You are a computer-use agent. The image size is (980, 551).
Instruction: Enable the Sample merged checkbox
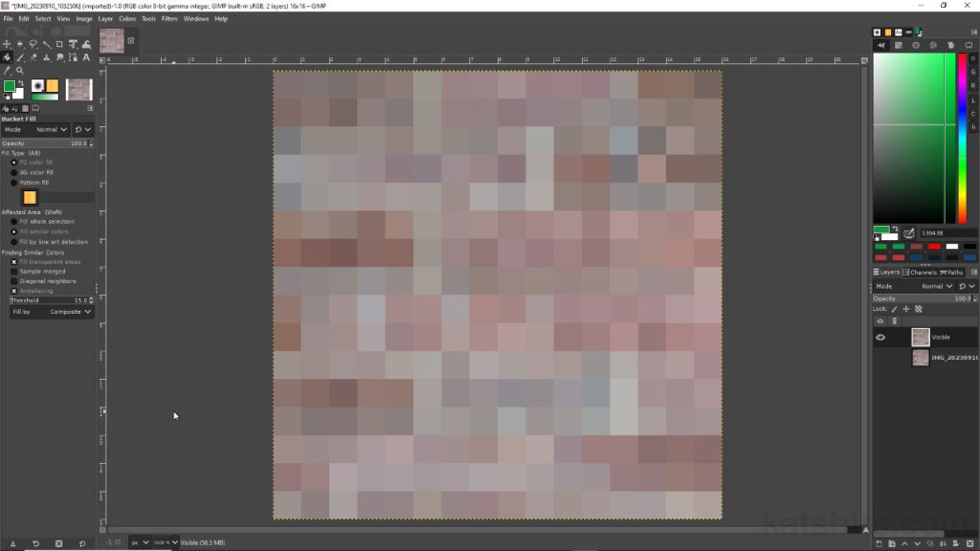click(13, 273)
